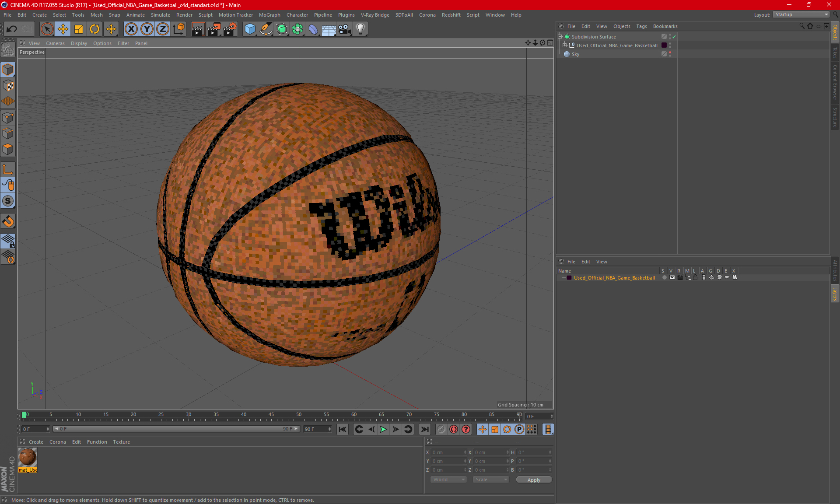Open the MoGraph array objects icon

(297, 29)
